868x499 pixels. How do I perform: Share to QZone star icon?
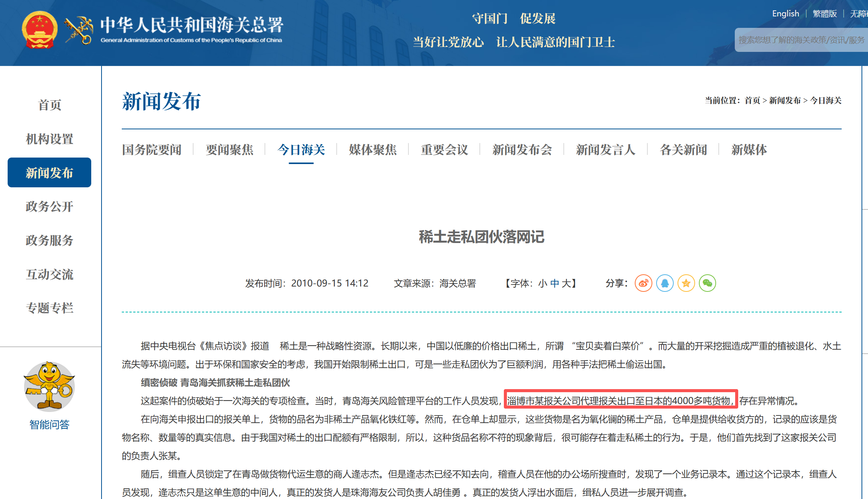686,283
